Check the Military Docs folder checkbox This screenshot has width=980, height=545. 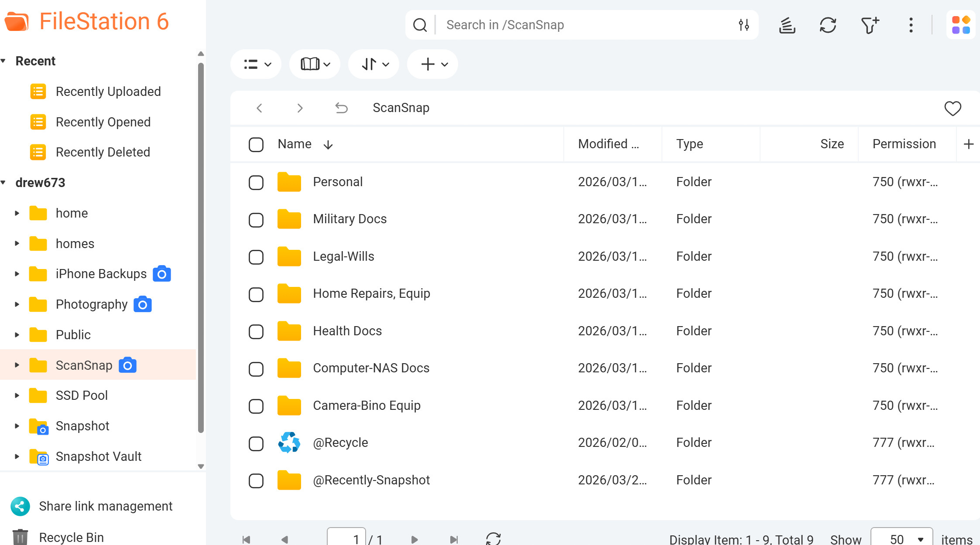pos(256,220)
